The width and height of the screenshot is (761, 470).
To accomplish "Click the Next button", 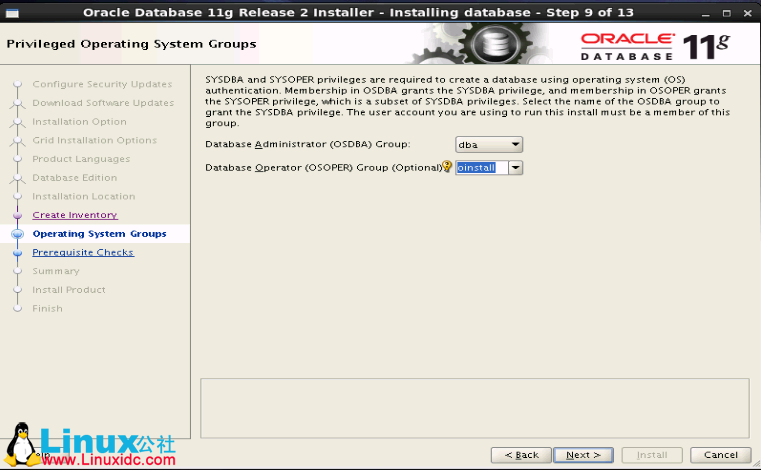I will tap(583, 455).
